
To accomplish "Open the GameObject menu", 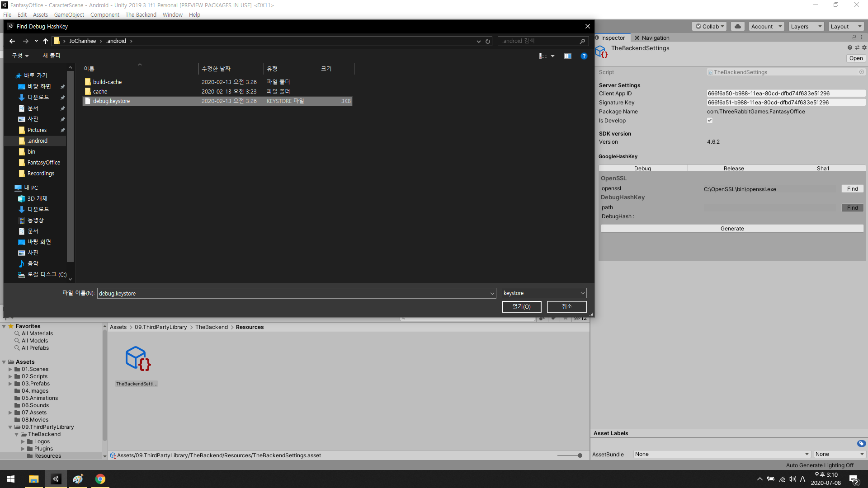I will point(69,15).
